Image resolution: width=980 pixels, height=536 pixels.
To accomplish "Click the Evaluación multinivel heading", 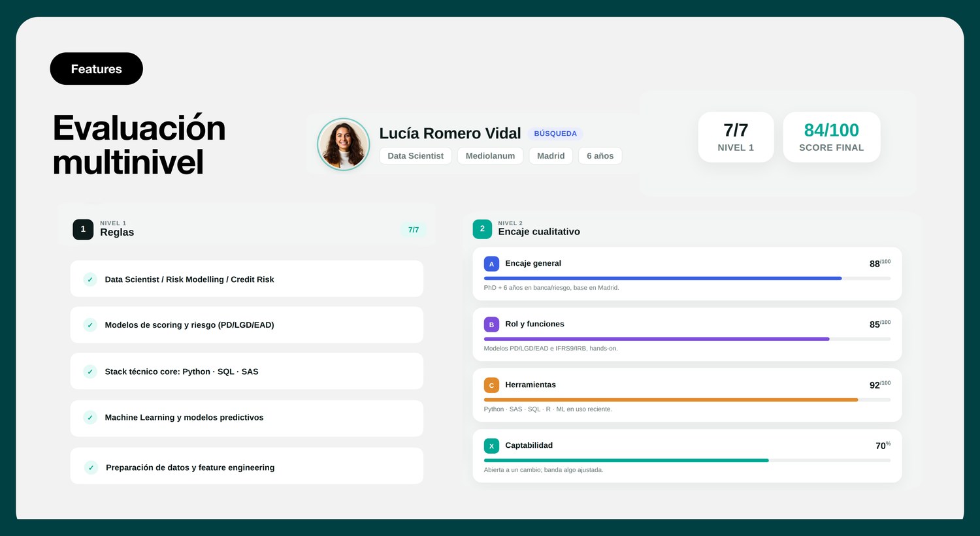I will point(139,145).
